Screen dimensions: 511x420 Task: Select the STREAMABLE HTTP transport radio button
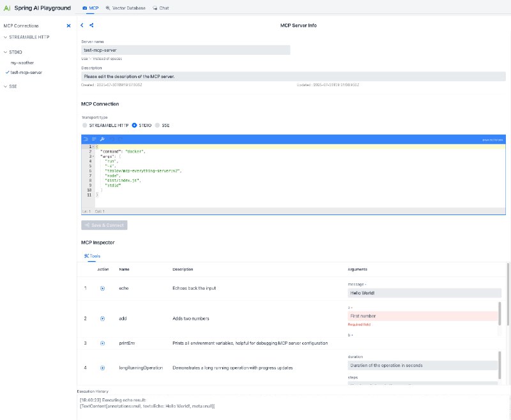(84, 125)
